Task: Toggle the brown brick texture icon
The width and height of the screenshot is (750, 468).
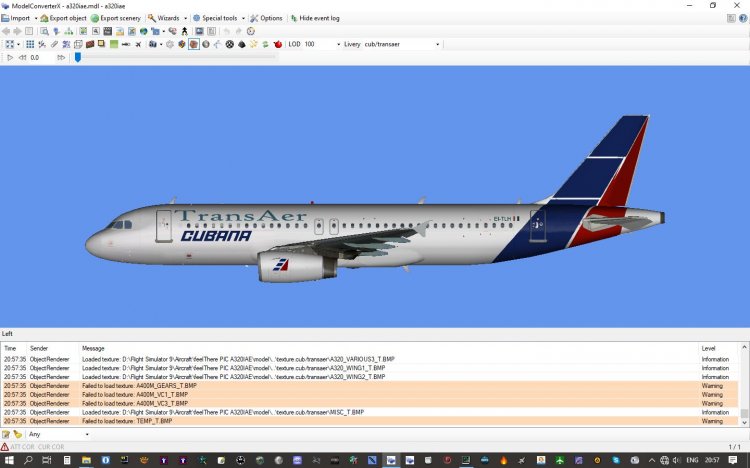Action: click(90, 44)
